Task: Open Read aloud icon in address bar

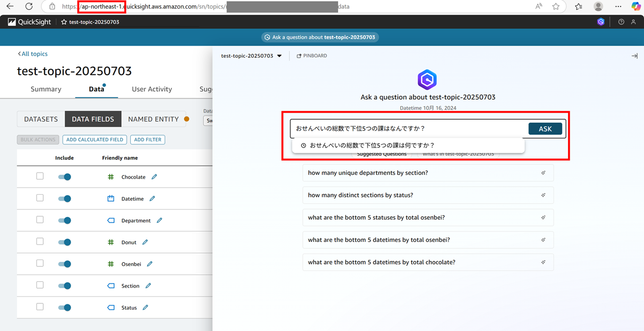Action: click(539, 7)
